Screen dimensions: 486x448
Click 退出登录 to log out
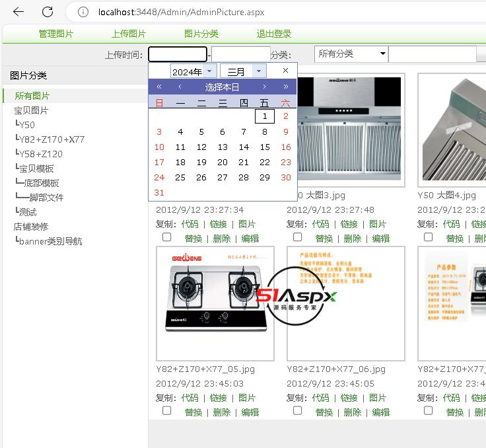pyautogui.click(x=274, y=34)
